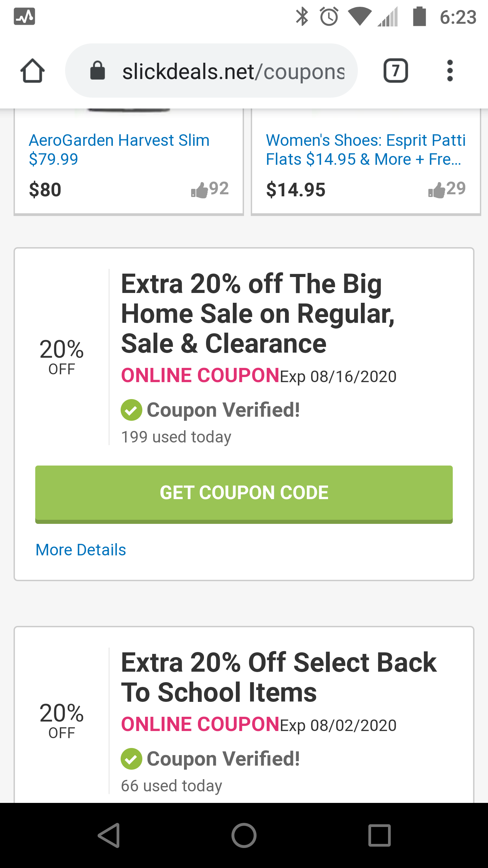
Task: Open the tab switcher showing 7 tabs
Action: coord(395,71)
